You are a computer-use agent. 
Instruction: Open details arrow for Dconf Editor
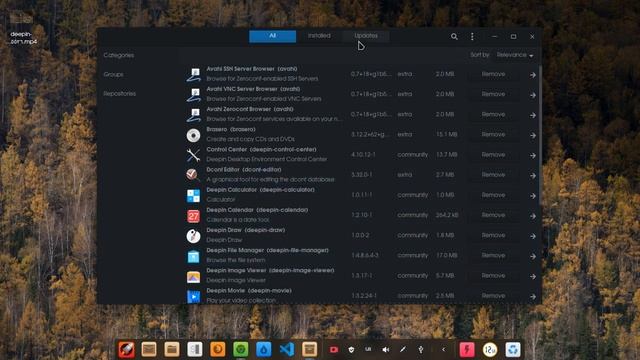533,176
